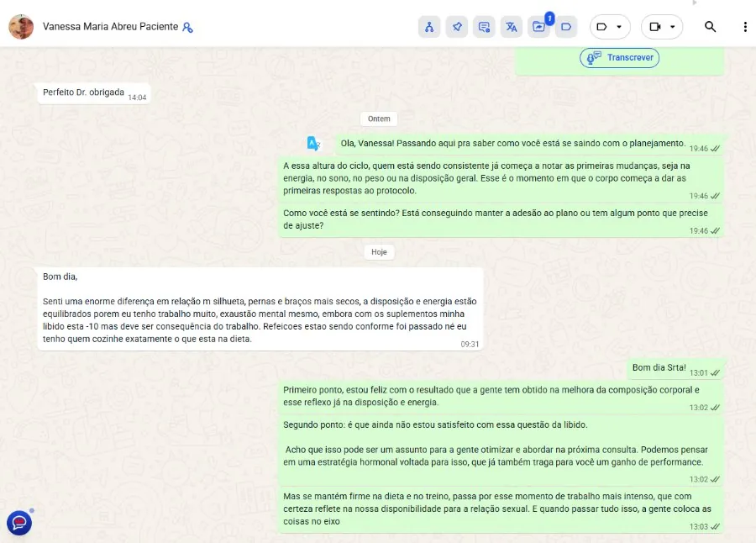Open the shared folder icon with badge 1
The width and height of the screenshot is (756, 543).
[x=539, y=27]
